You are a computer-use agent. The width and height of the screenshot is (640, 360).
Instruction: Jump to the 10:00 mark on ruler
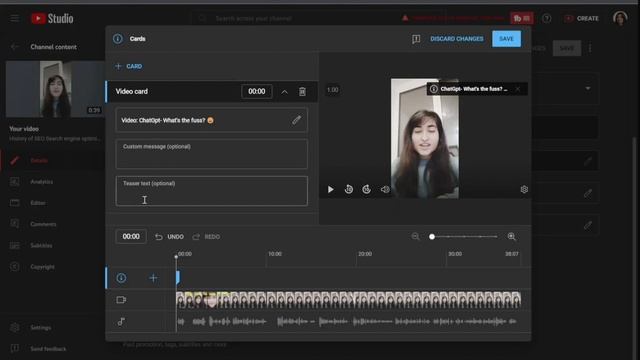click(x=275, y=254)
